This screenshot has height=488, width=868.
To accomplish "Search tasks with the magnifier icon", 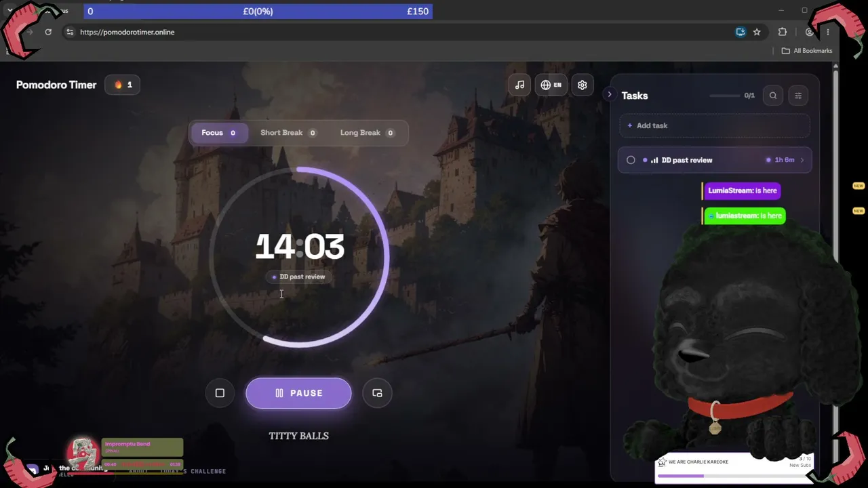I will pos(773,96).
